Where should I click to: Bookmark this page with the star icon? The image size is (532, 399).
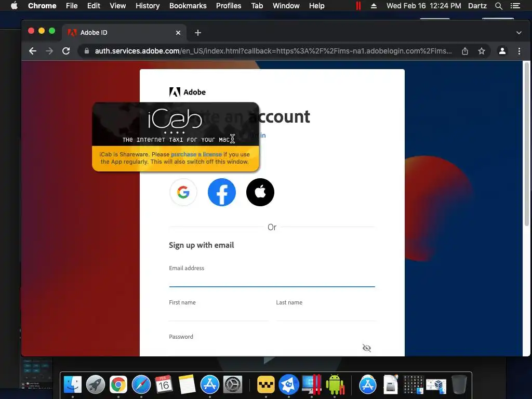(482, 51)
